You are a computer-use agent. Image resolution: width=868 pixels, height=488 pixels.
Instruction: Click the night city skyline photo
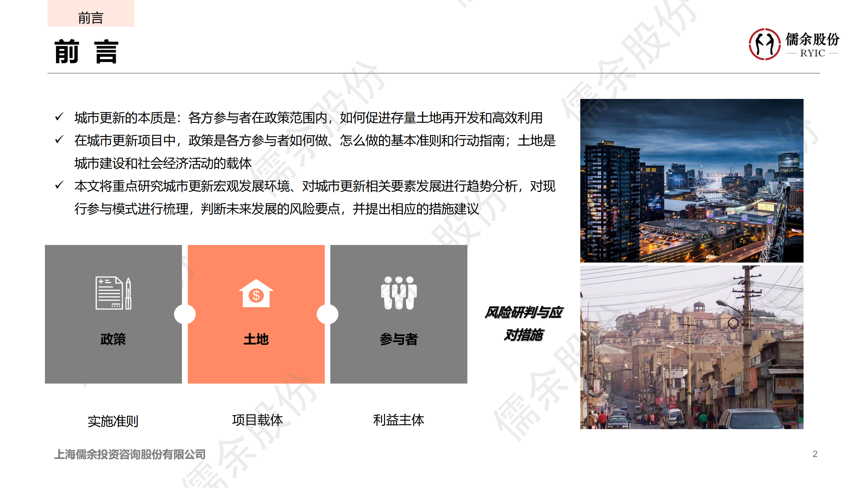click(x=691, y=181)
